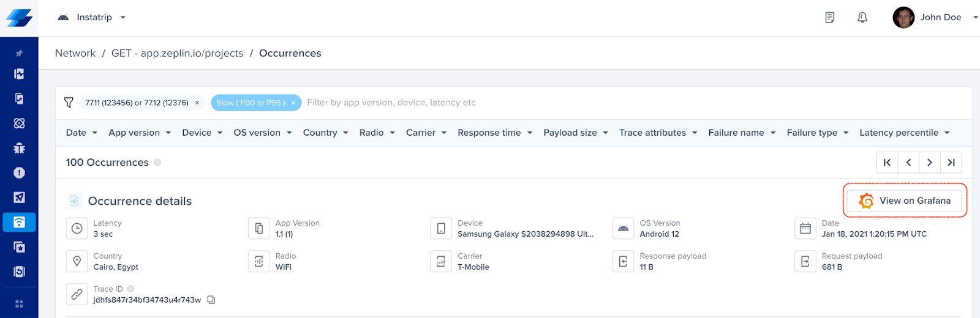Screen dimensions: 980x318
Task: Open the Failure type filter dropdown
Action: coord(818,133)
